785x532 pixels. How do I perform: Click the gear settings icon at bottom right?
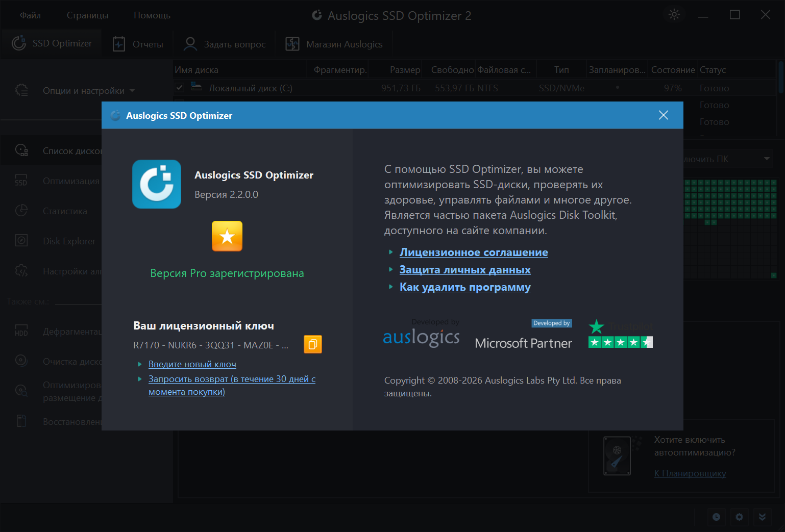pos(739,517)
